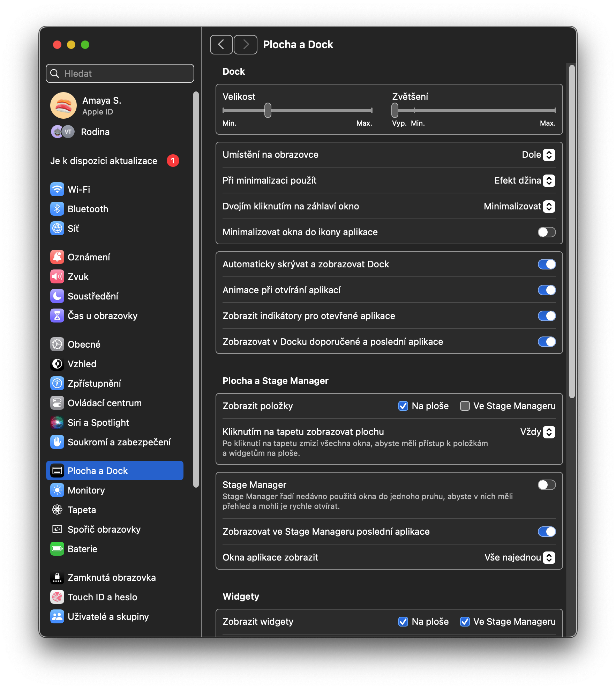Click the red update badge
The height and width of the screenshot is (689, 616).
173,161
